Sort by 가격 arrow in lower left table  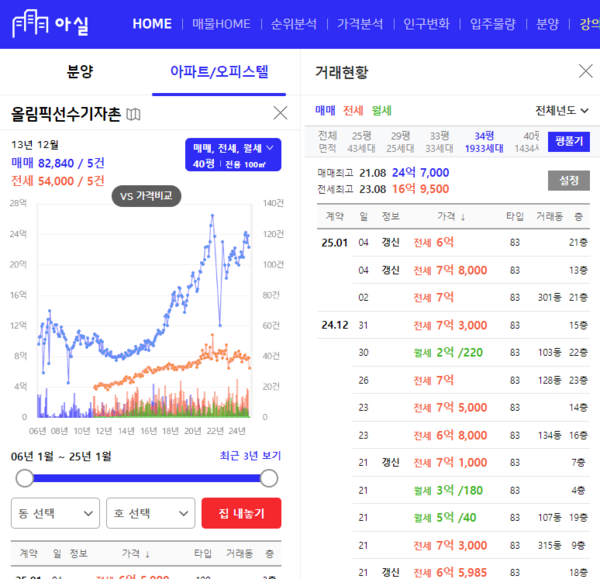(147, 554)
